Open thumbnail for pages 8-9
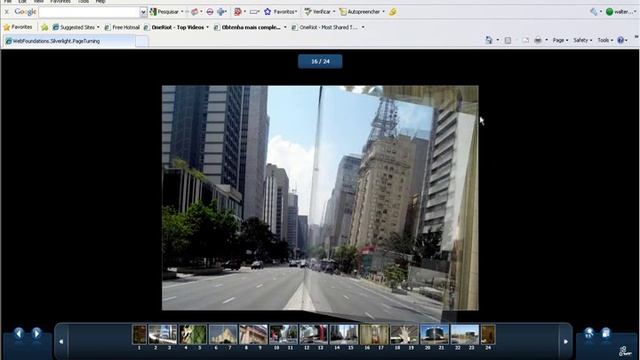Screen dimensions: 640x360 (253, 334)
